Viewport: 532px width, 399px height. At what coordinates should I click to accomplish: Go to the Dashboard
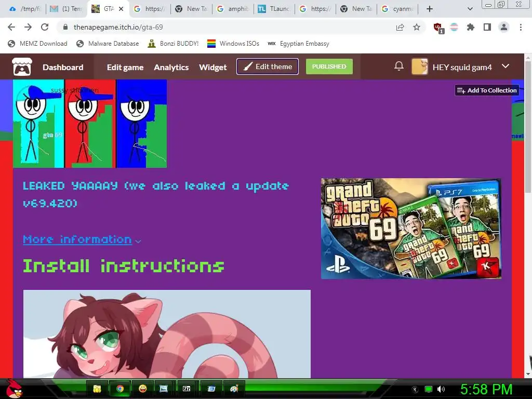pyautogui.click(x=63, y=67)
